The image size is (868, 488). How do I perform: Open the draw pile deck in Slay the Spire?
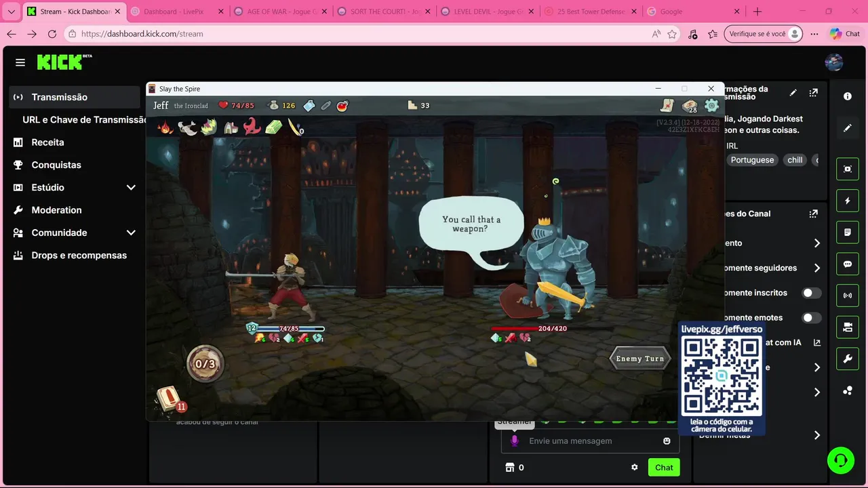pos(168,399)
